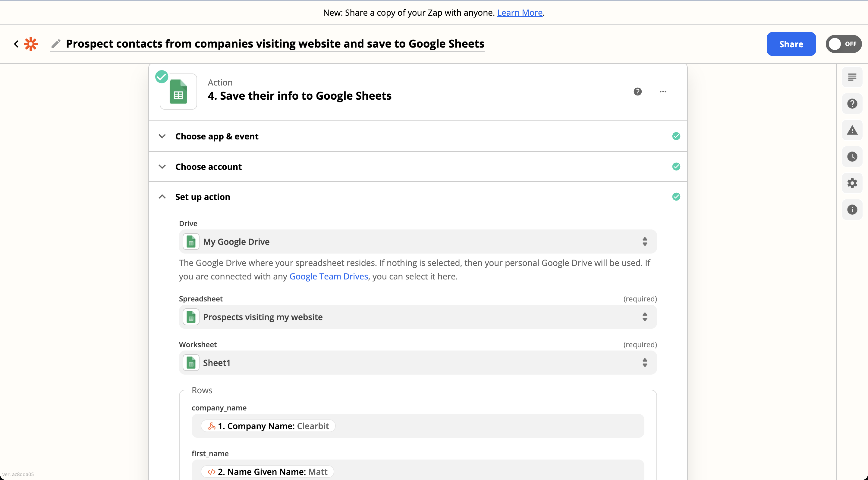
Task: Click the Worksheet field up-down arrows
Action: [645, 363]
